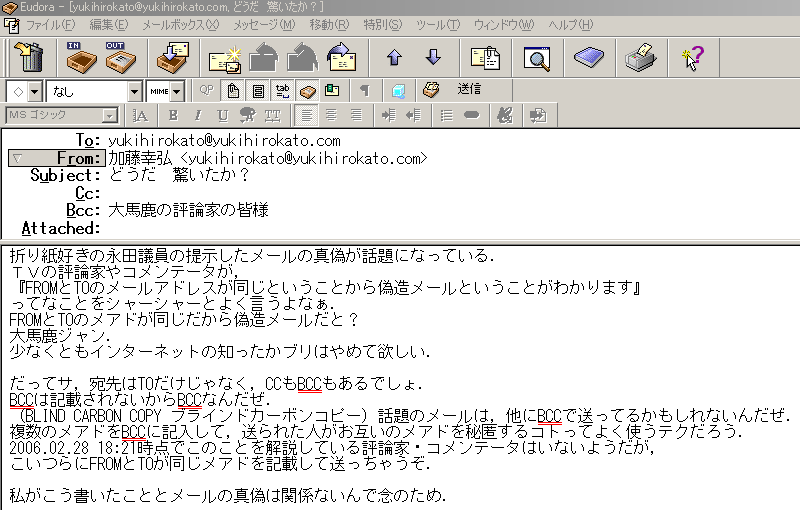The height and width of the screenshot is (510, 800).
Task: Toggle the QP quoted-printable option
Action: click(207, 90)
